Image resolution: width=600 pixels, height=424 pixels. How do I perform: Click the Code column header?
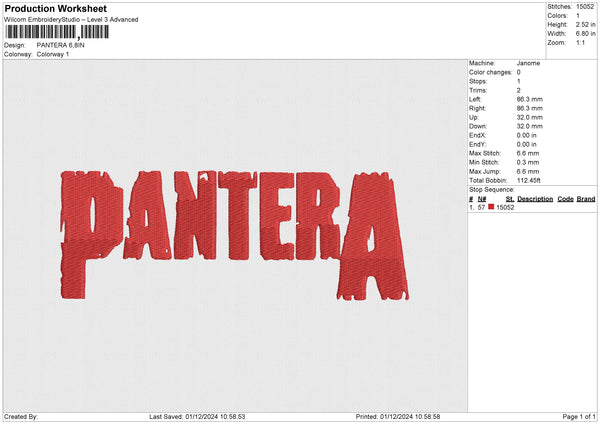(x=565, y=199)
